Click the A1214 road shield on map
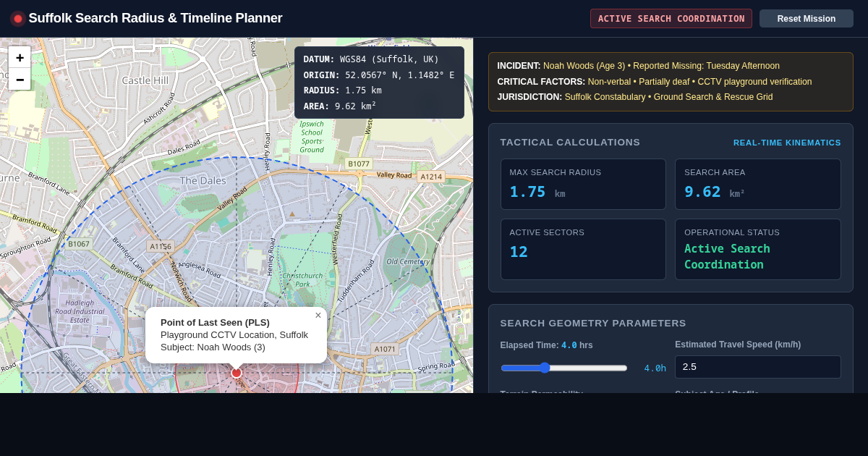 pos(431,177)
